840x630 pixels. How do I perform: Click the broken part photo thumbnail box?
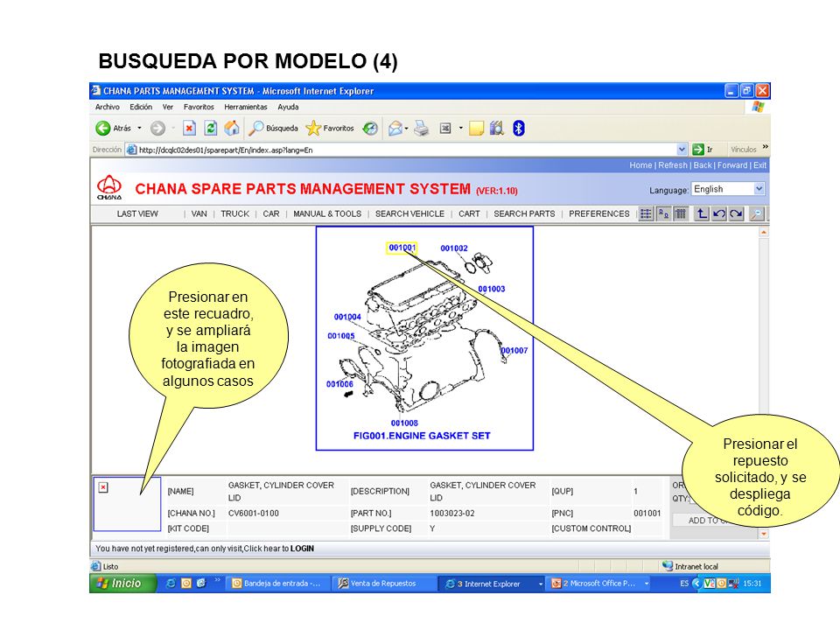point(127,504)
